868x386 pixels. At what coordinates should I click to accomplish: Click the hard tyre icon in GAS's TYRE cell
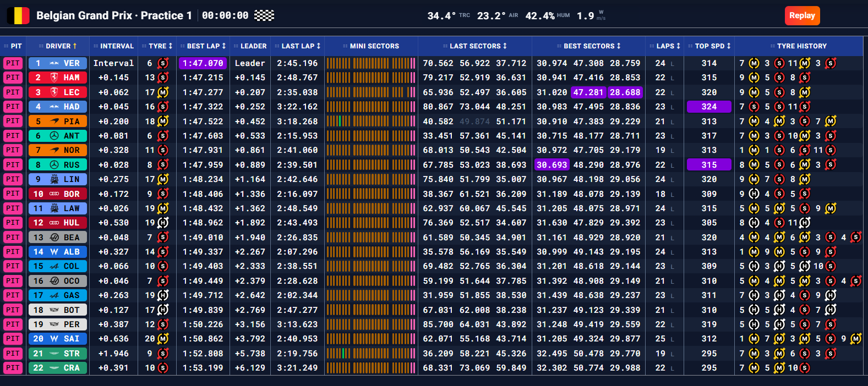[163, 295]
